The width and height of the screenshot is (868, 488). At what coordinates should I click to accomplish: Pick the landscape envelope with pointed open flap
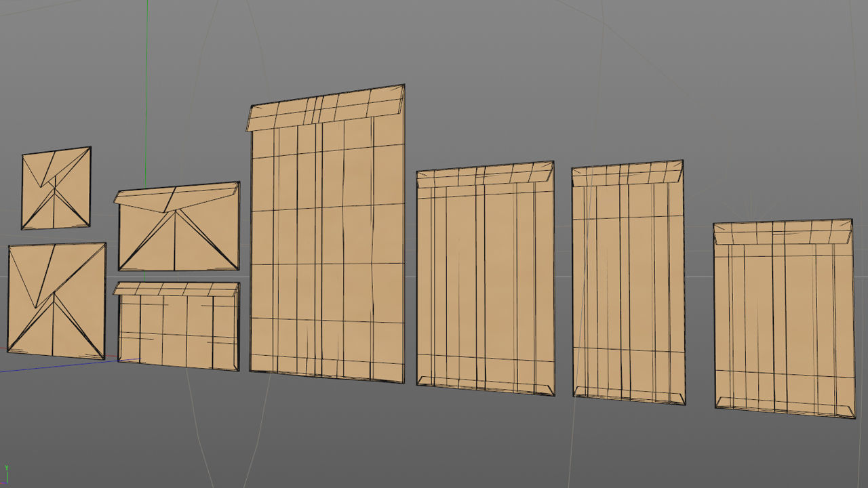[x=177, y=226]
